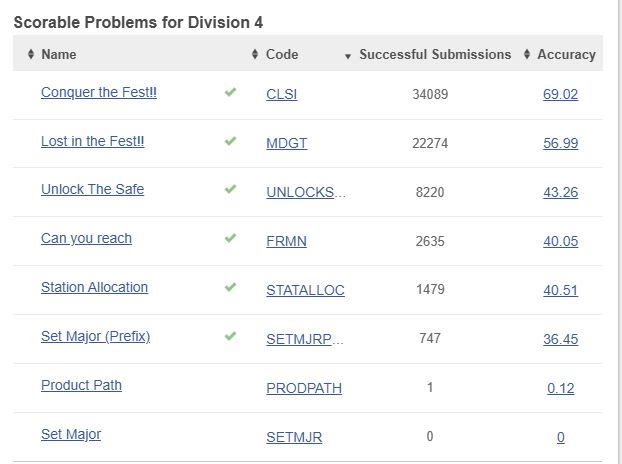This screenshot has width=622, height=464.
Task: Click green checkmark beside Set Major (Prefix)
Action: point(231,336)
